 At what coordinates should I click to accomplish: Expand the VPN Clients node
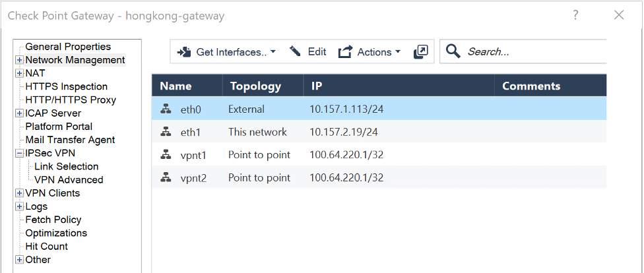[x=19, y=193]
